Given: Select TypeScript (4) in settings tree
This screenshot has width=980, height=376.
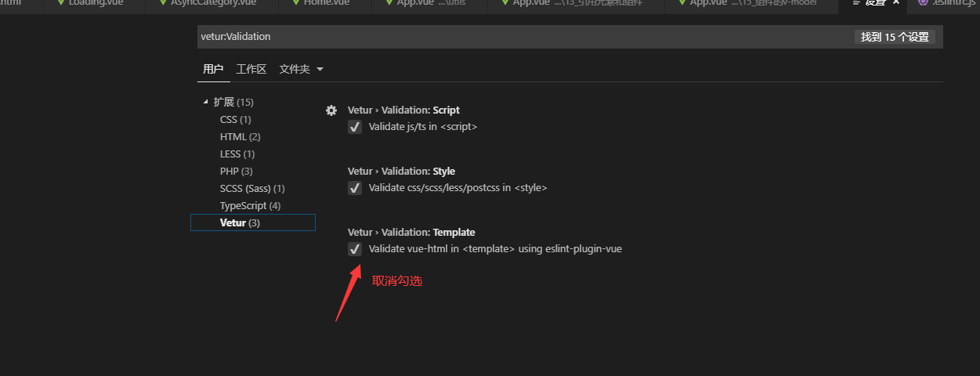Looking at the screenshot, I should pos(250,206).
